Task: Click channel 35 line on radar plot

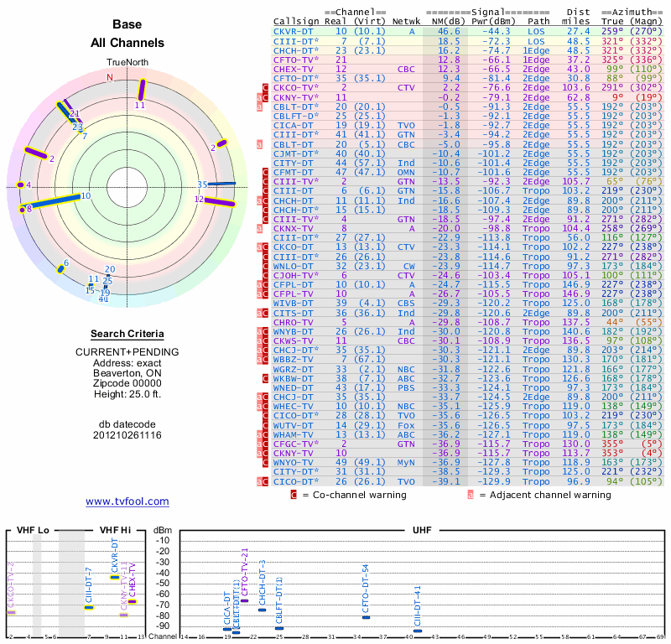Action: 223,184
